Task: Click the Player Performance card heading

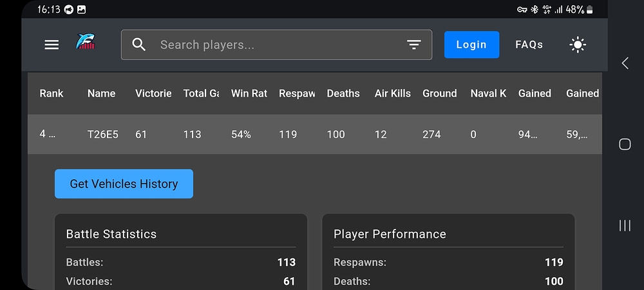Action: [x=390, y=234]
